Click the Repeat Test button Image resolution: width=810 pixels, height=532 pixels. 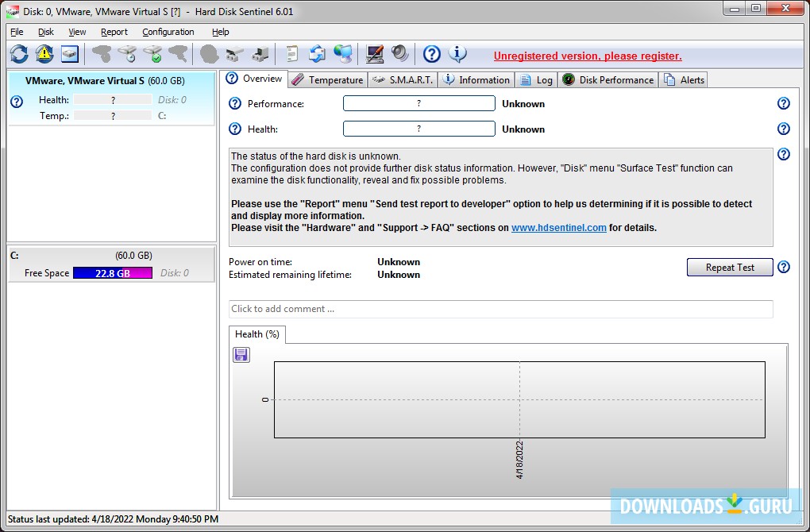[730, 267]
